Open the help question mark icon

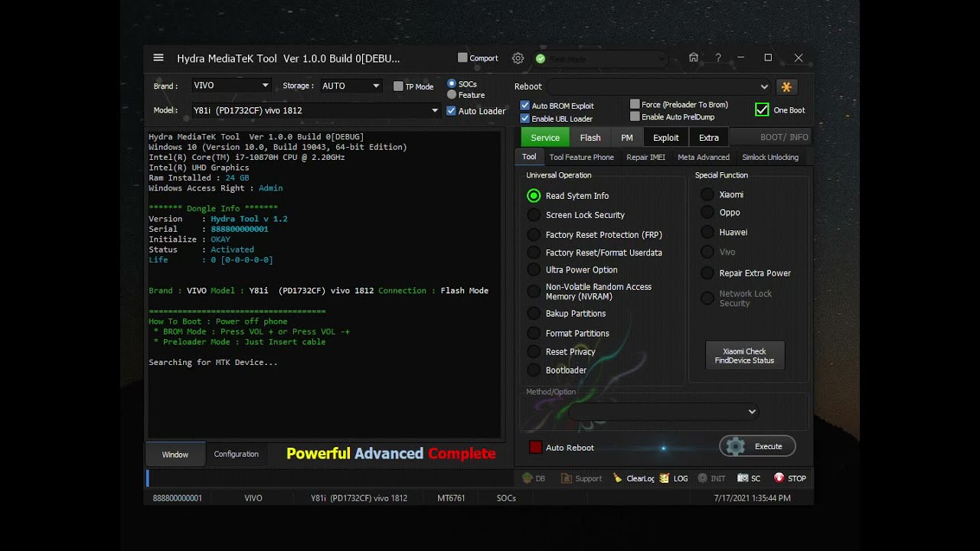click(x=718, y=58)
